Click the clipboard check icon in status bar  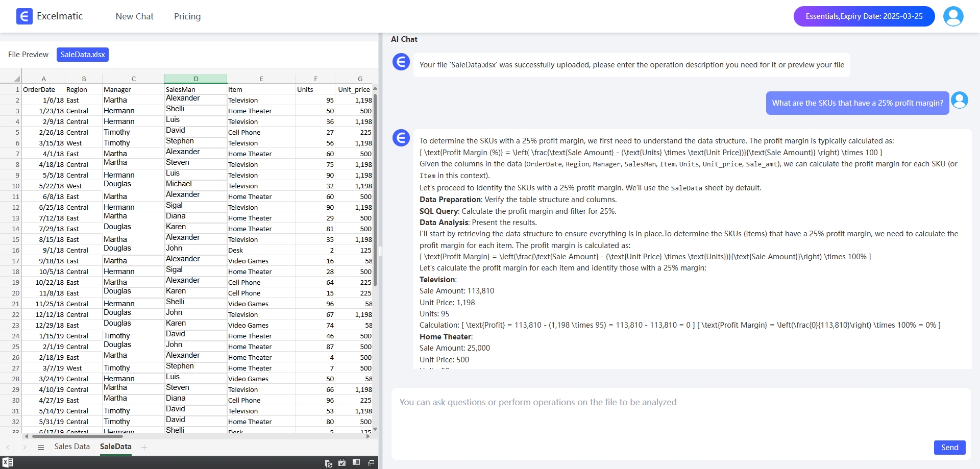342,462
